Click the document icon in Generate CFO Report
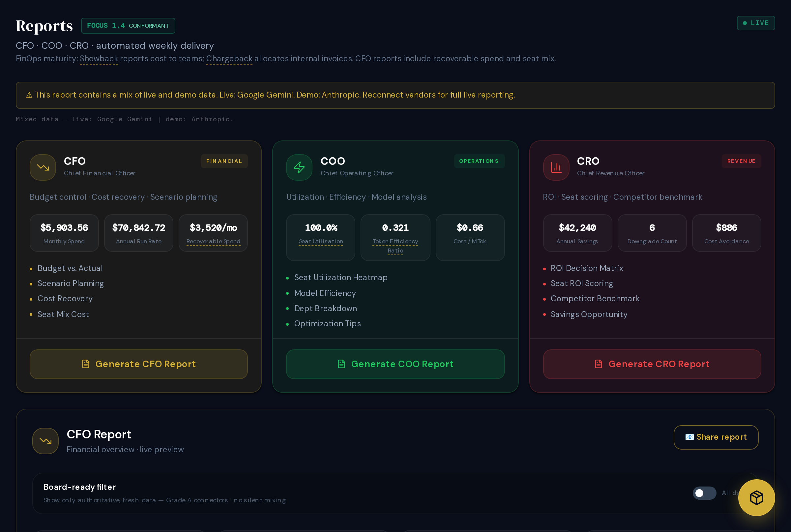 tap(86, 364)
